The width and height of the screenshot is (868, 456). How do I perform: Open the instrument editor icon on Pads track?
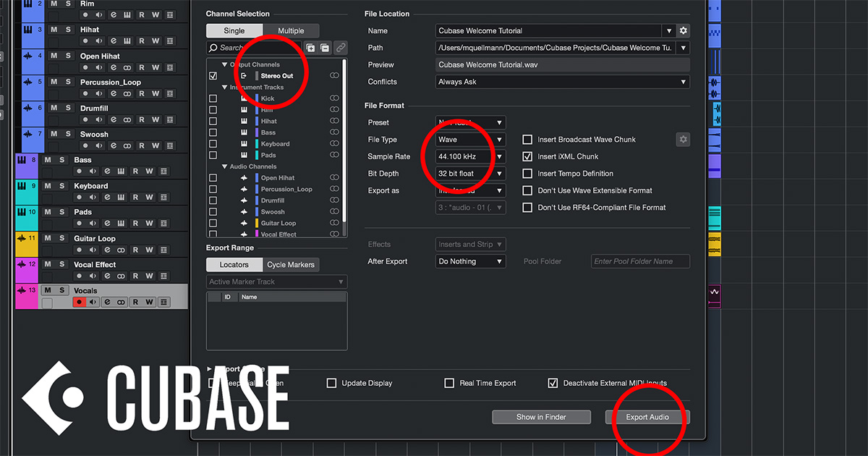coord(122,224)
